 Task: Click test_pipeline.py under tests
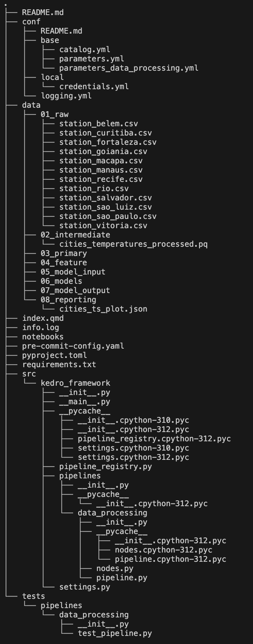click(x=115, y=633)
